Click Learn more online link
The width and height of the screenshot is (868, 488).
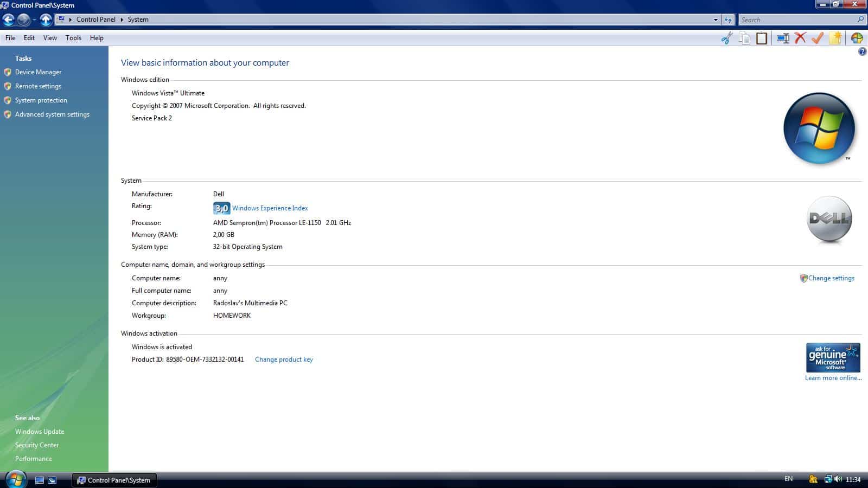click(x=833, y=378)
